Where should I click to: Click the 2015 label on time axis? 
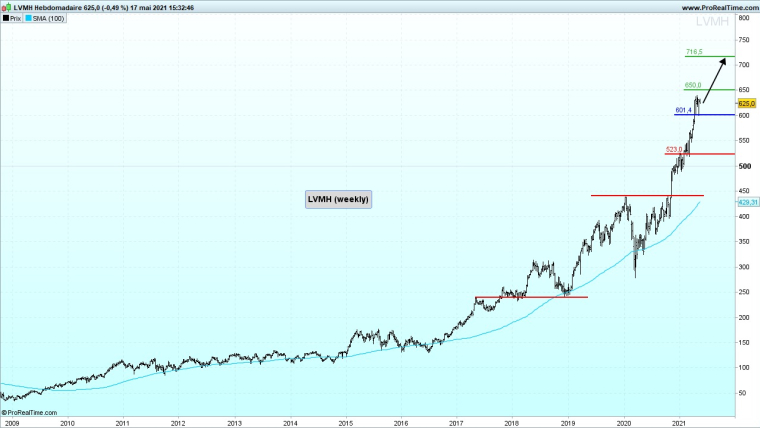[x=346, y=423]
